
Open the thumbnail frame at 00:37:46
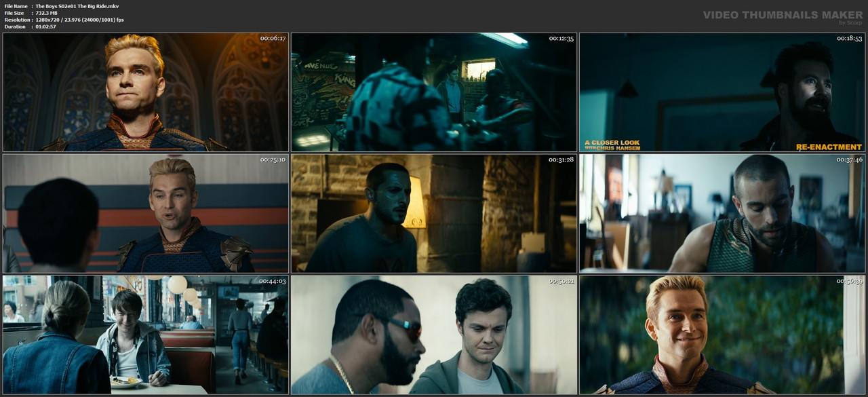(x=722, y=213)
